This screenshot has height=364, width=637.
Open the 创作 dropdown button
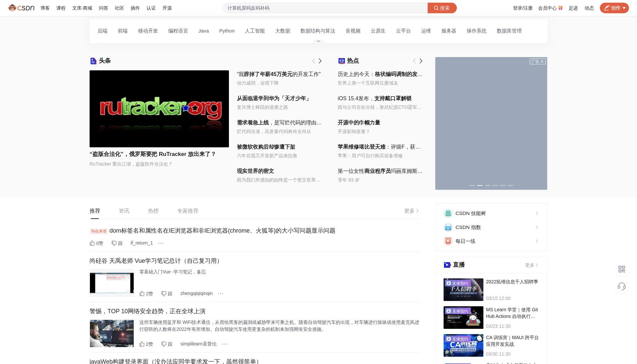[614, 8]
